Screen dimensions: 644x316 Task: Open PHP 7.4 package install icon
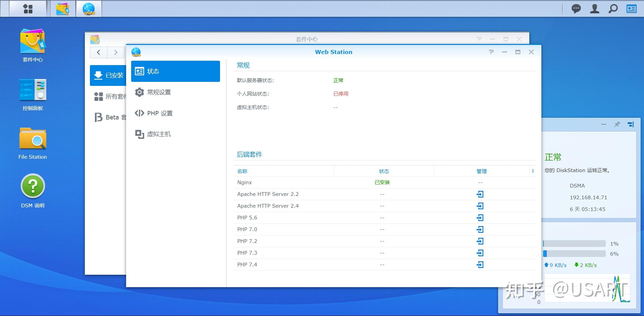480,265
